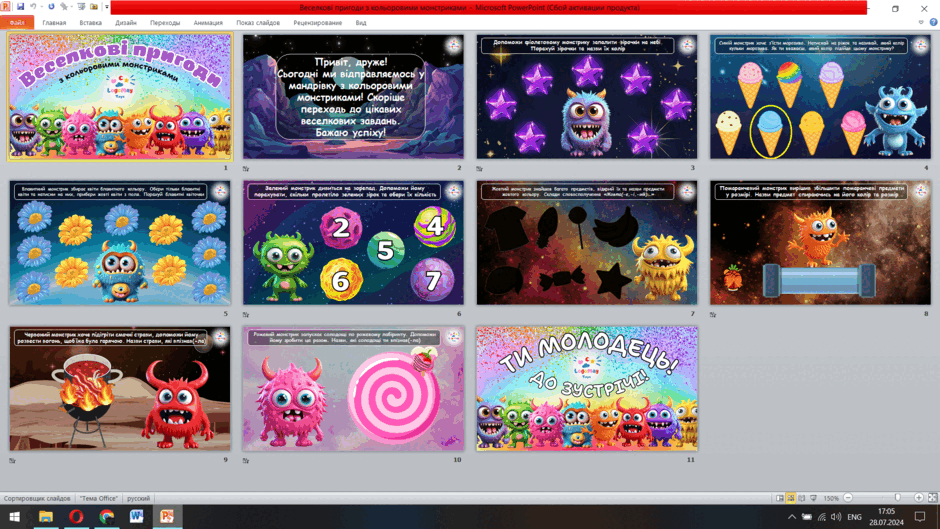Viewport: 940px width, 529px height.
Task: Click the zoom slider handle
Action: pos(897,498)
